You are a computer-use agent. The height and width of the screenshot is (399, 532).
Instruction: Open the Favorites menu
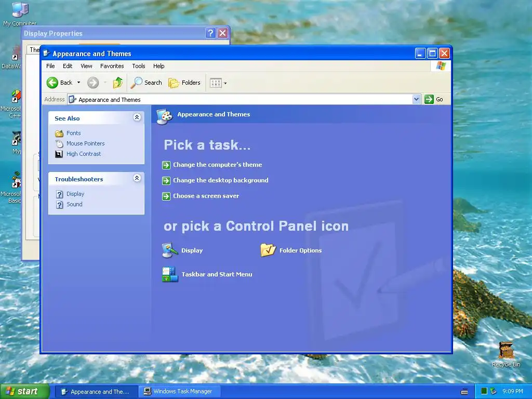click(112, 66)
